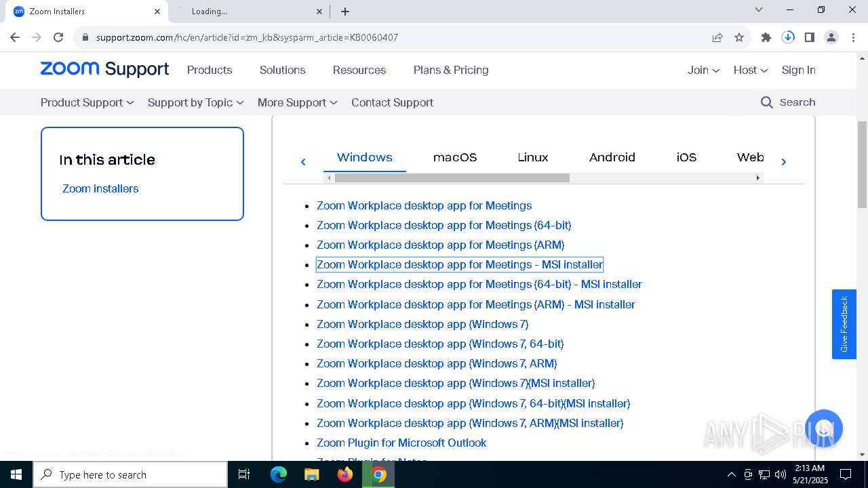Click the browser back arrow
This screenshot has width=868, height=488.
(15, 37)
